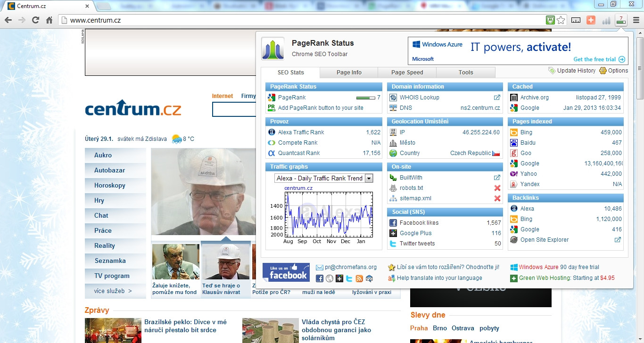Switch to the Tools tab
This screenshot has width=644, height=343.
[x=466, y=73]
